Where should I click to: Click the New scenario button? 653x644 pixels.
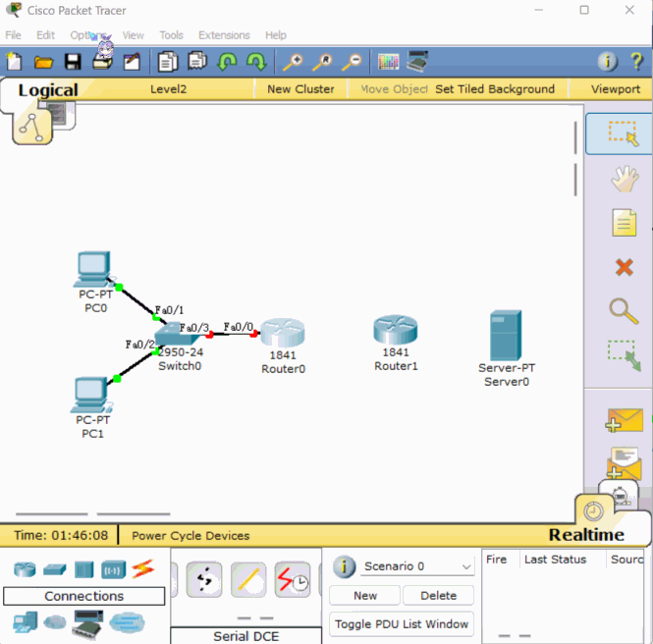click(x=365, y=596)
